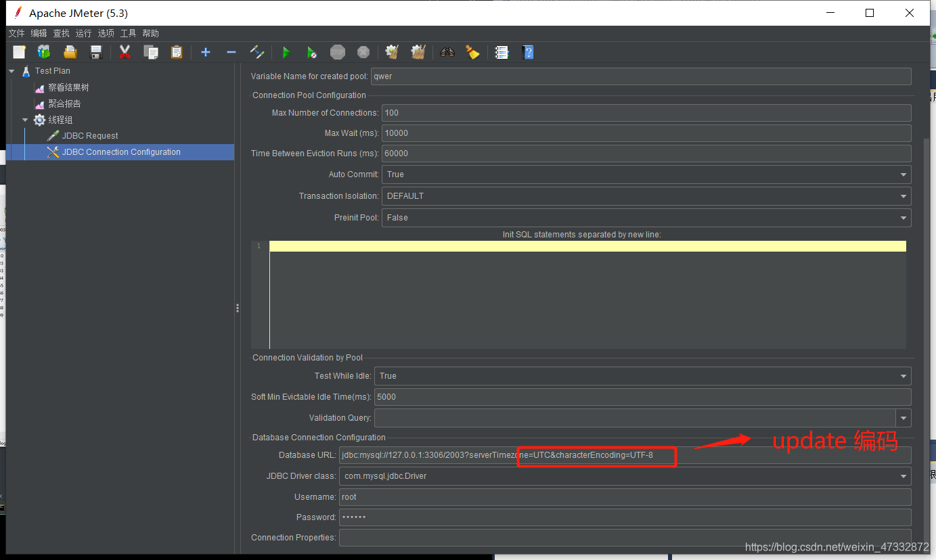The width and height of the screenshot is (936, 560).
Task: Open the Transaction Isolation dropdown
Action: point(646,196)
